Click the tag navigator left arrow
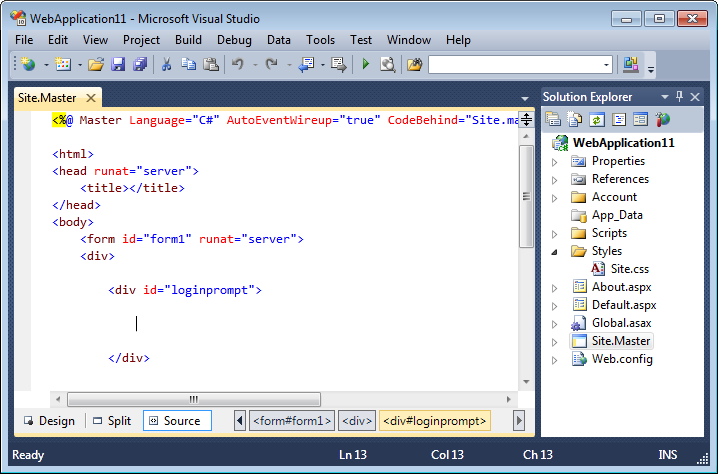 pos(239,421)
